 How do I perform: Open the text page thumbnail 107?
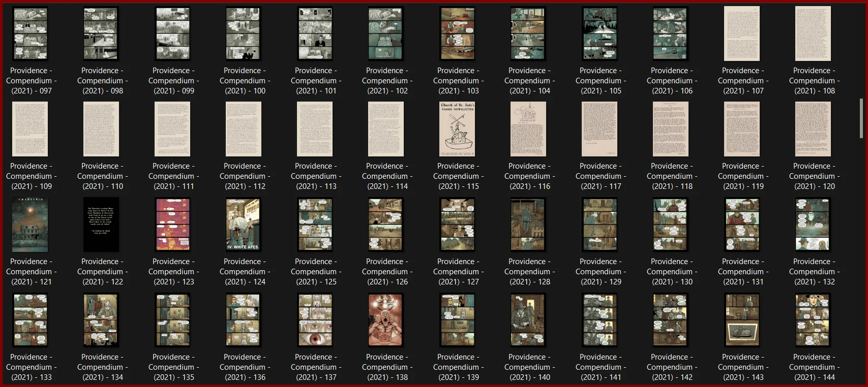742,34
